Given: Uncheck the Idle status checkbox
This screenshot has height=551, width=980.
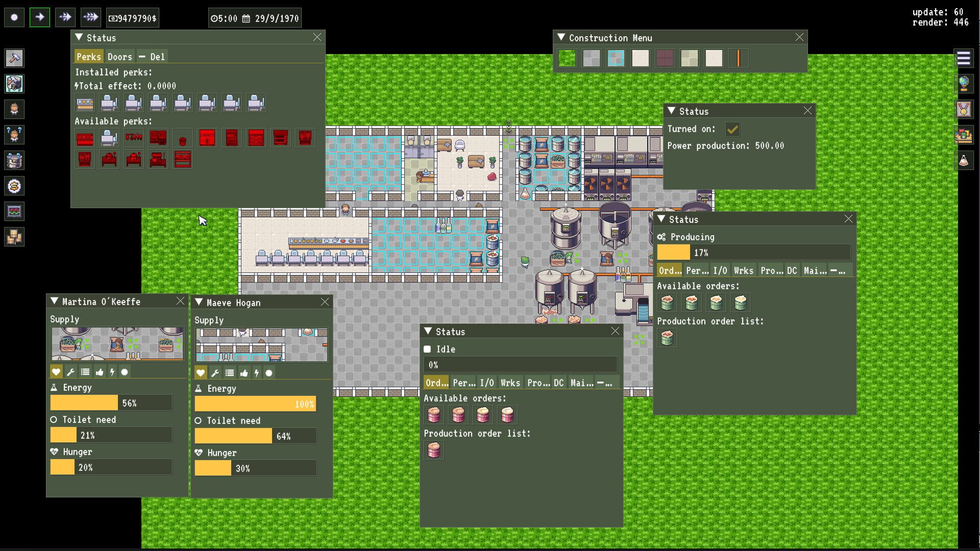Looking at the screenshot, I should 428,349.
